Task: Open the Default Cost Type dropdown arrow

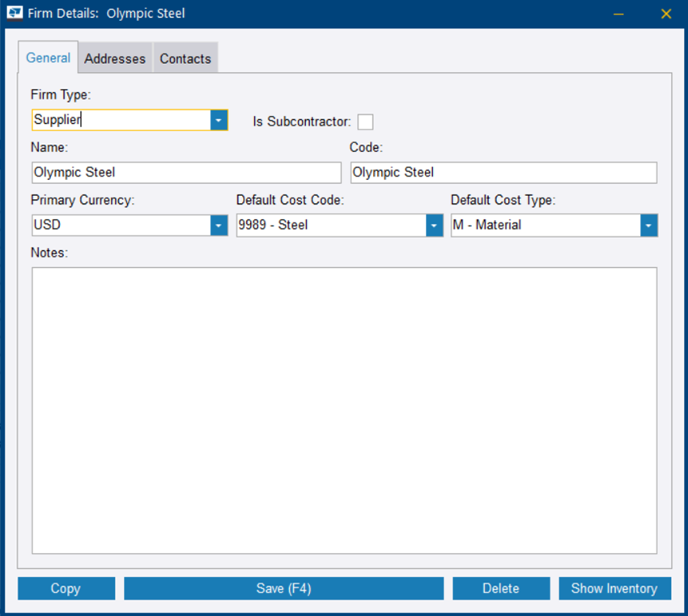Action: point(648,225)
